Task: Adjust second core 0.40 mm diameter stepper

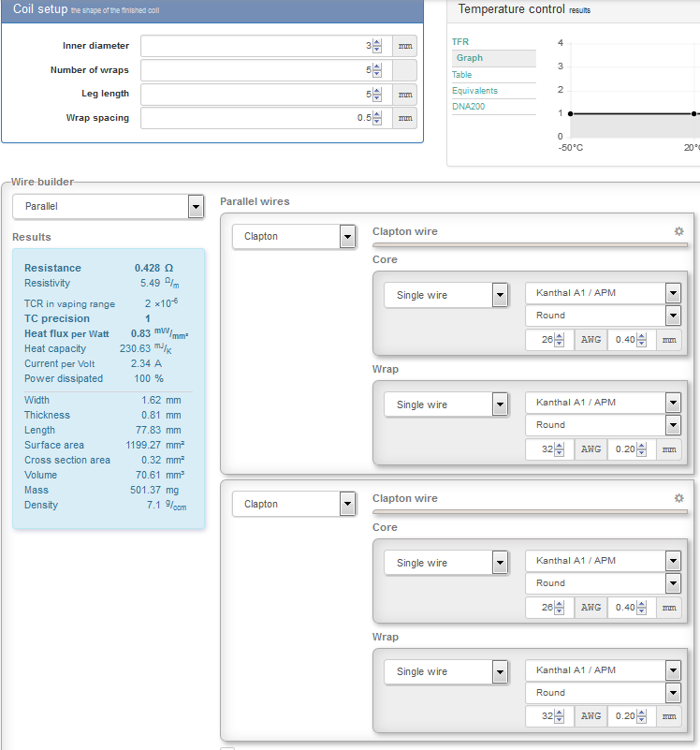Action: tap(642, 608)
